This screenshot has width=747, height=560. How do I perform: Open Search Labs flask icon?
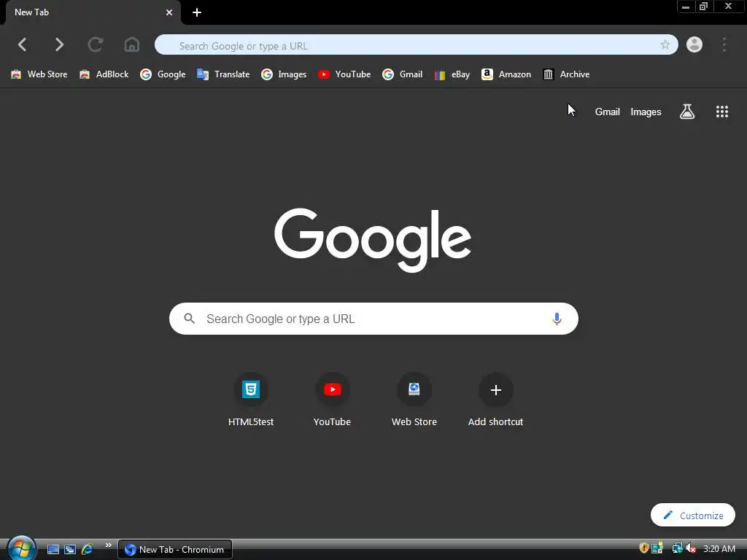coord(687,112)
